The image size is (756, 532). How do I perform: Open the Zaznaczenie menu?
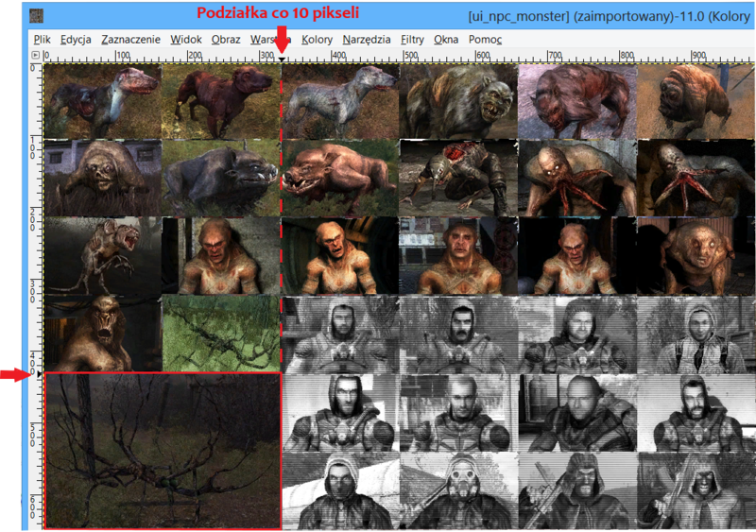click(130, 40)
